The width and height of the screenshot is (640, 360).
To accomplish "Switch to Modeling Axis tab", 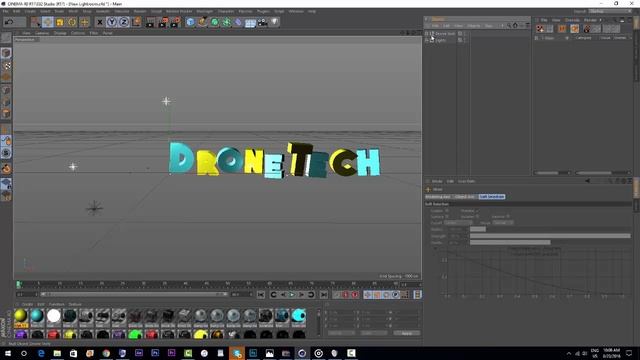I will (x=438, y=197).
